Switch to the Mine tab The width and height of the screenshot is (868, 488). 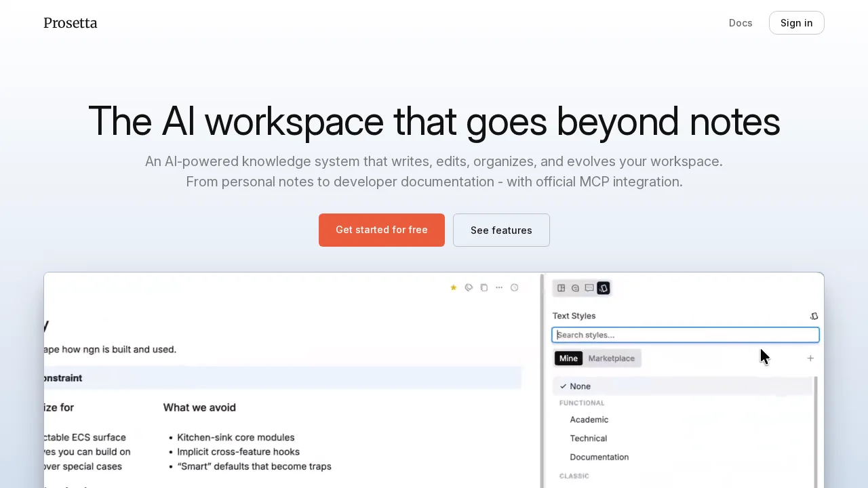568,359
